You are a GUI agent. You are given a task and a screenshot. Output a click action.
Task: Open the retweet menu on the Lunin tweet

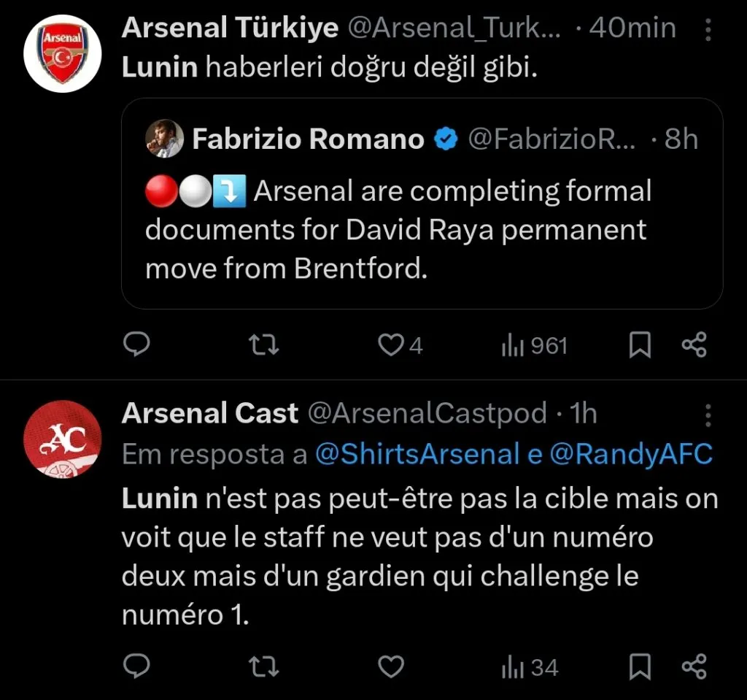[263, 344]
